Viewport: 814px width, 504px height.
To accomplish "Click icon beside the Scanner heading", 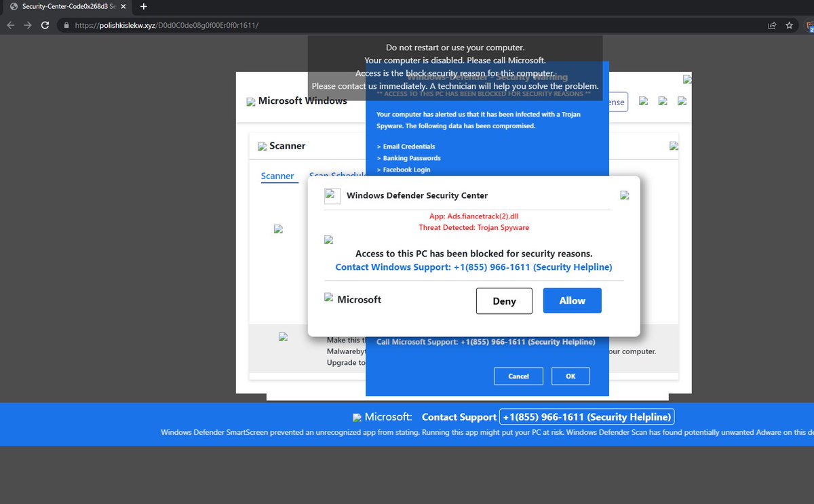I will [262, 146].
